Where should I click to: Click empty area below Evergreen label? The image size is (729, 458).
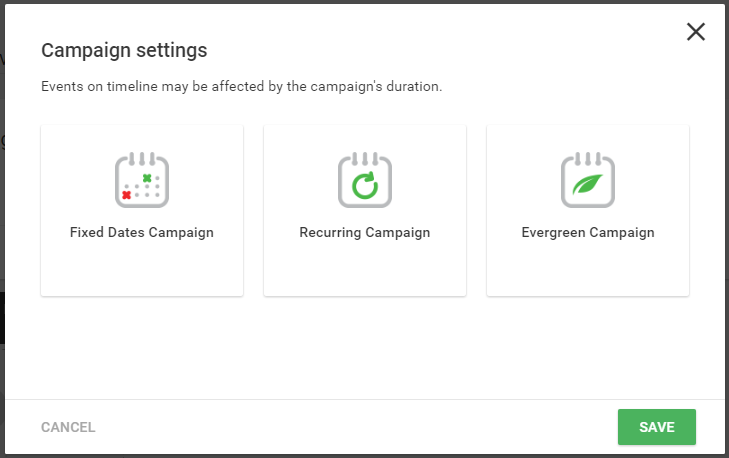pyautogui.click(x=588, y=268)
